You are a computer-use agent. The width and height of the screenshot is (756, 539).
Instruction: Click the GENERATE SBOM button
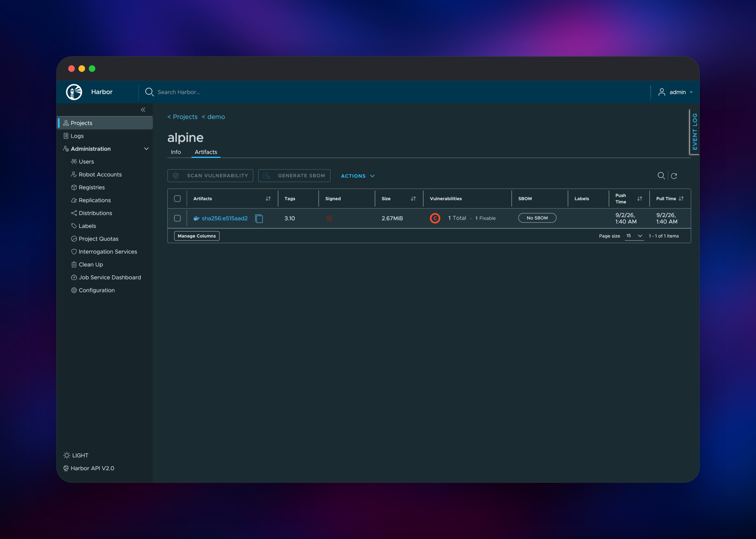point(294,175)
